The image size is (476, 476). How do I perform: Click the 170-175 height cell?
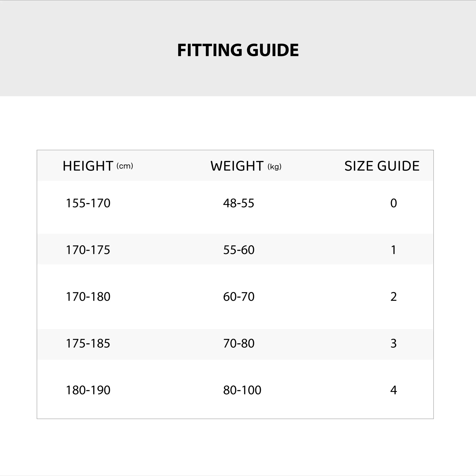[88, 250]
